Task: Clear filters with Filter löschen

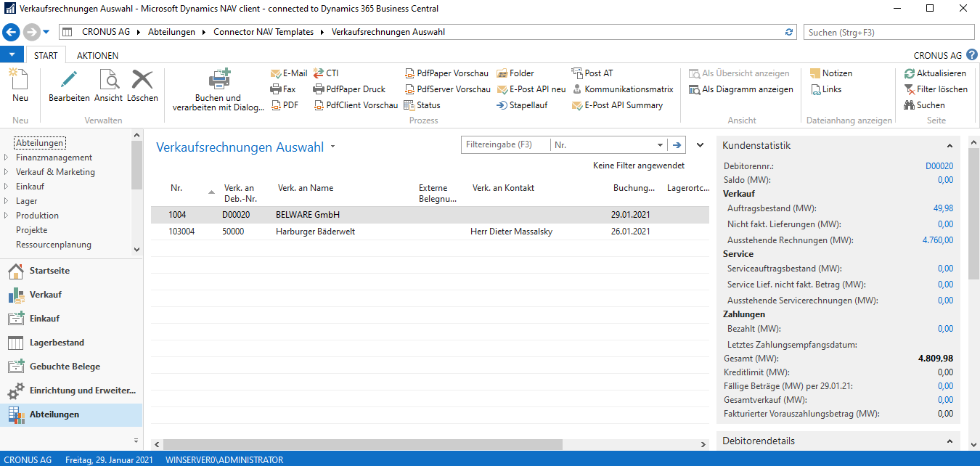Action: [936, 89]
